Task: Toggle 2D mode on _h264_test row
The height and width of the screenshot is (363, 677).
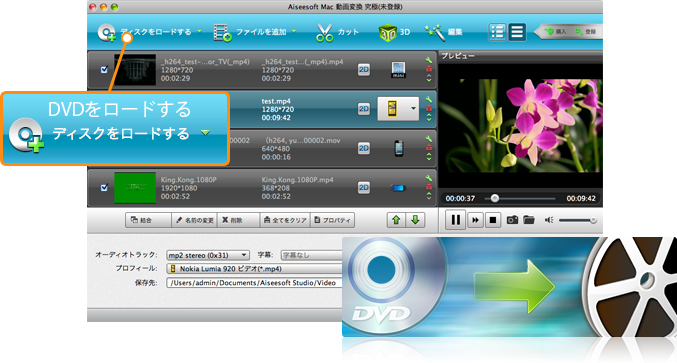Action: pos(364,69)
